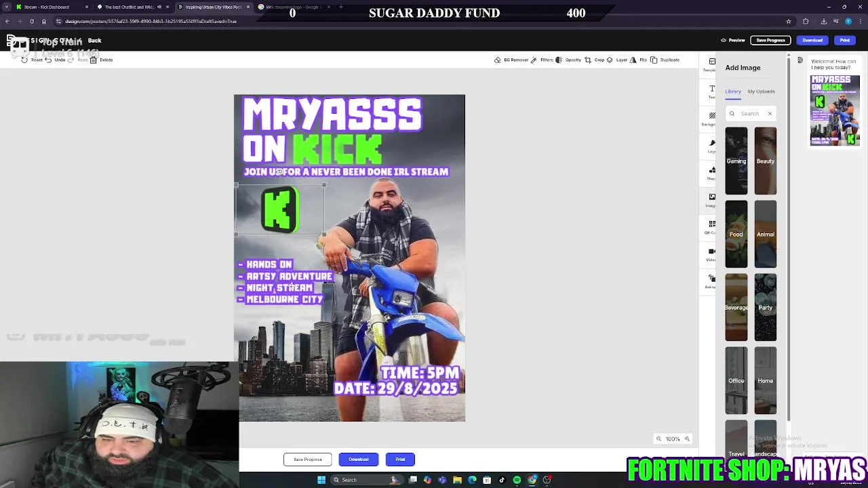Open the Beauty image category
The height and width of the screenshot is (488, 868).
pos(766,161)
